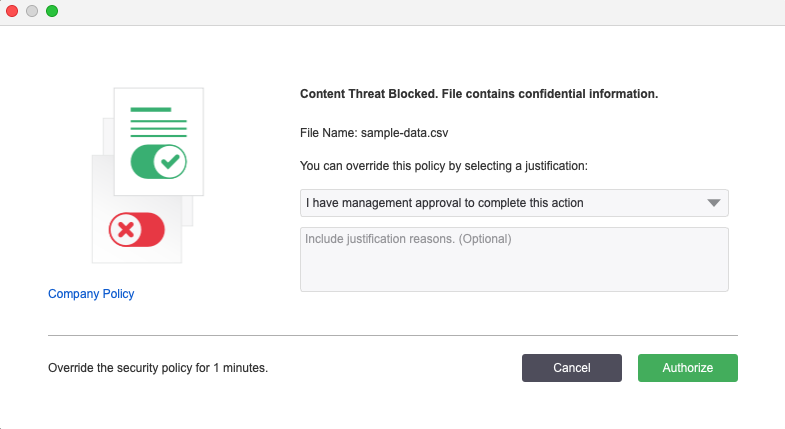
Task: Click the green maximize window button
Action: 52,11
